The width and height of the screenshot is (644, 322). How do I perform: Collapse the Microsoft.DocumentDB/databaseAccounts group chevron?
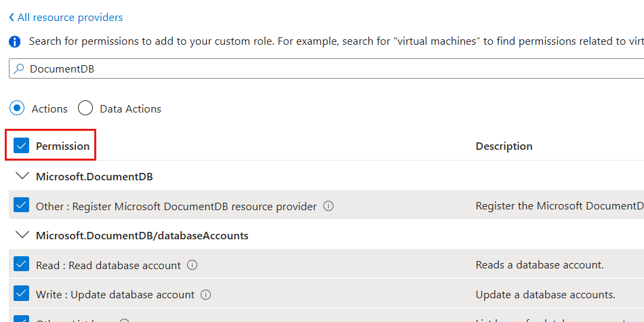click(x=22, y=235)
